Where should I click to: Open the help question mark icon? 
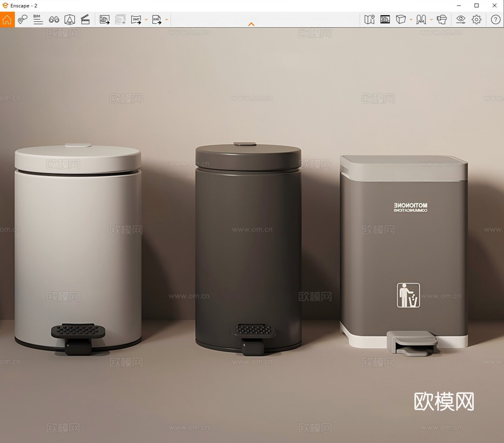pyautogui.click(x=495, y=20)
